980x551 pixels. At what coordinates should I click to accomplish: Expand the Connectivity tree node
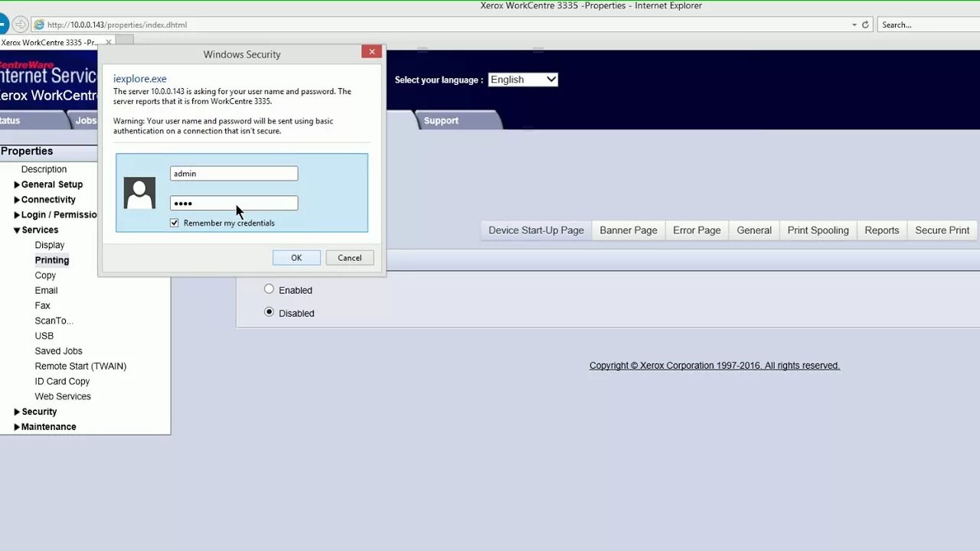tap(17, 200)
